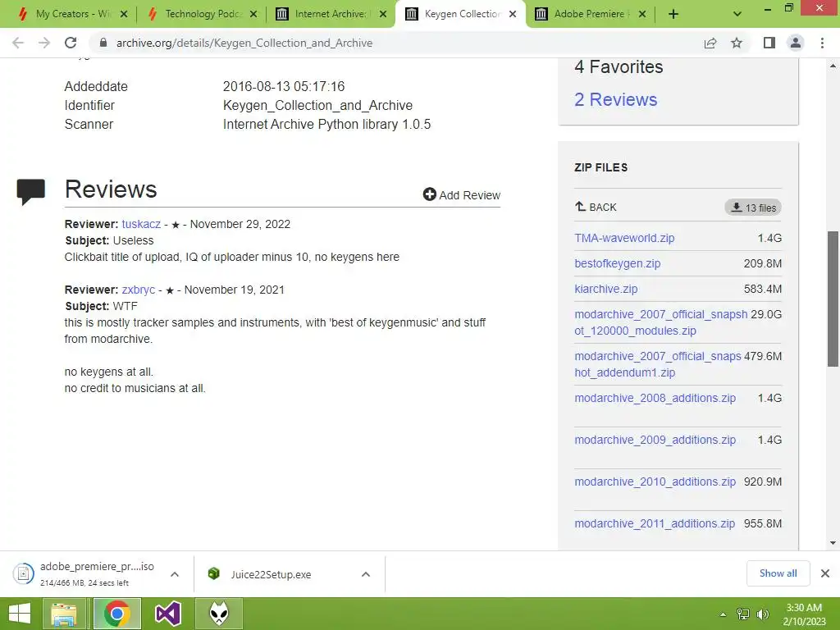This screenshot has height=630, width=840.
Task: Close the Adobe Premiere tab
Action: click(x=642, y=14)
